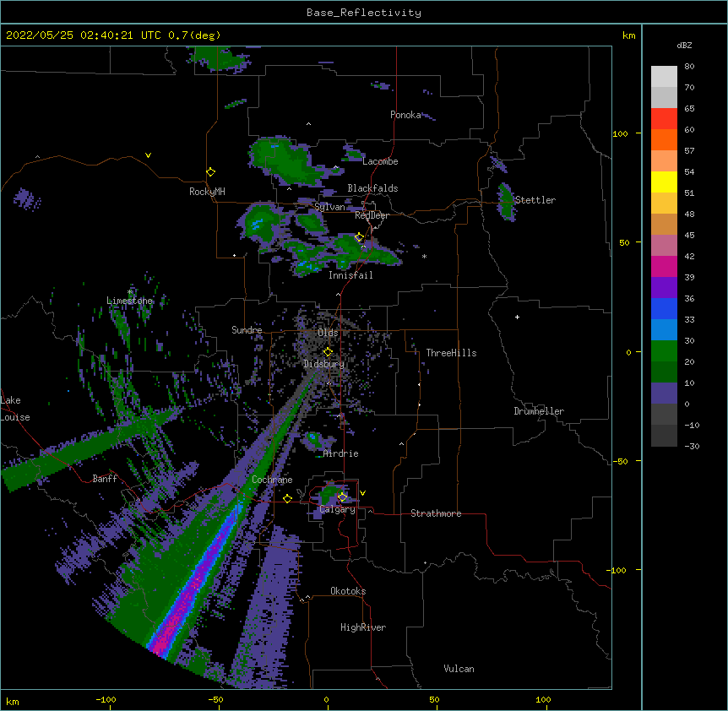Screen dimensions: 728x711
Task: Click the Lake Louise label
Action: (15, 409)
